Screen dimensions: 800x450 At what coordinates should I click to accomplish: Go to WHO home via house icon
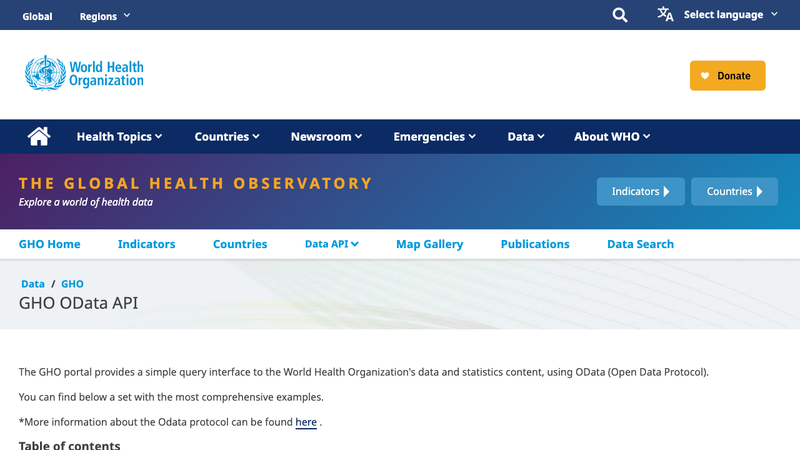tap(39, 136)
